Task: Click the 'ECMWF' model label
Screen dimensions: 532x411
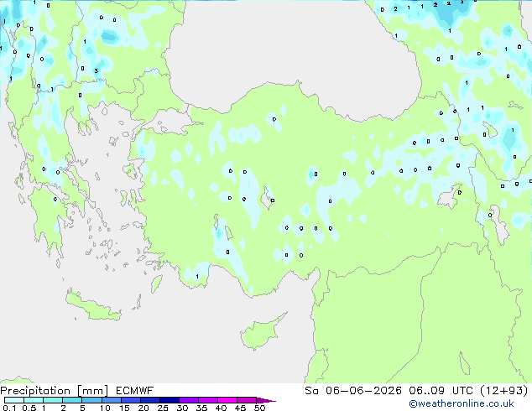Action: pos(135,391)
